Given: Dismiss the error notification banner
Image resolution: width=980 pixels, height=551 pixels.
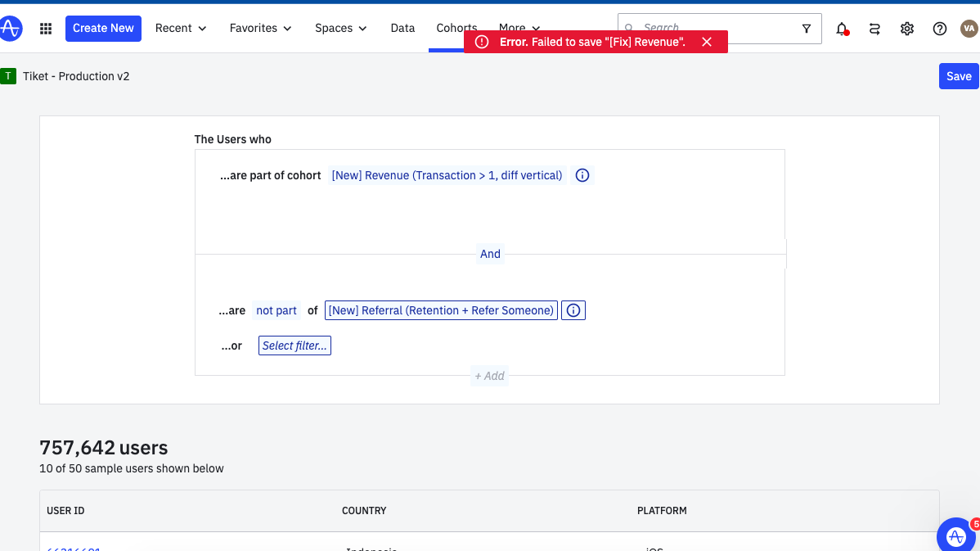Looking at the screenshot, I should 707,42.
